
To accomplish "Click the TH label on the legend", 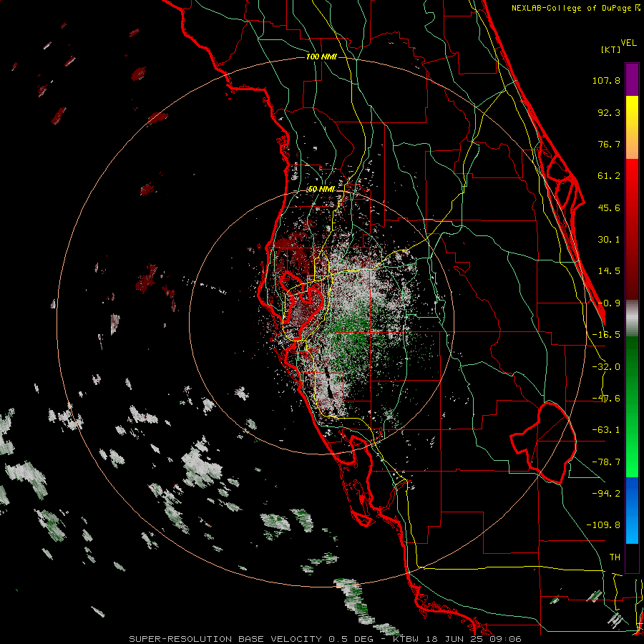I will [615, 557].
